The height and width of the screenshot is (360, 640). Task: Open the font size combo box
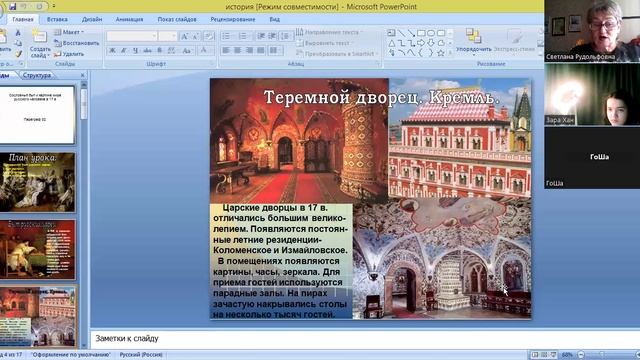tap(168, 36)
